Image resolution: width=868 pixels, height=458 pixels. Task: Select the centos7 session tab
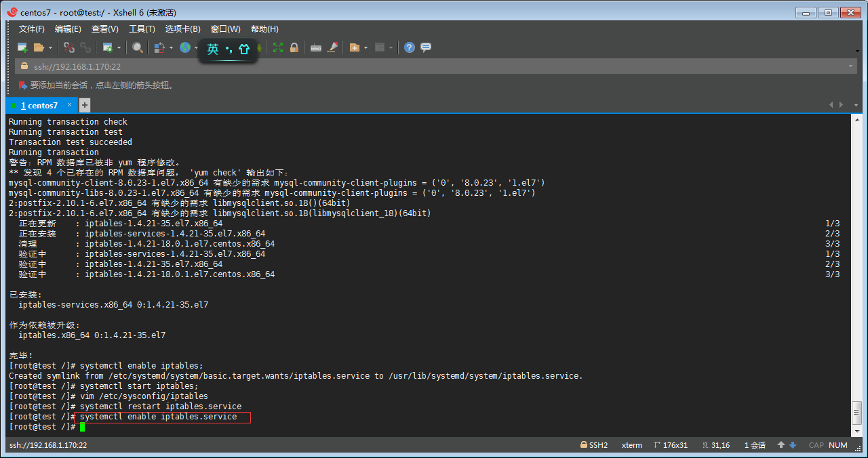pyautogui.click(x=39, y=106)
